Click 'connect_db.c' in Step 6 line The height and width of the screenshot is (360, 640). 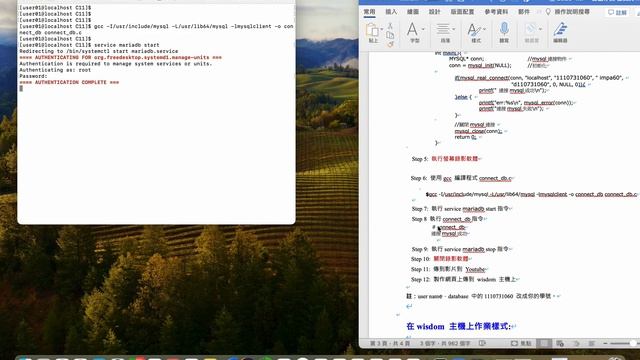point(495,178)
